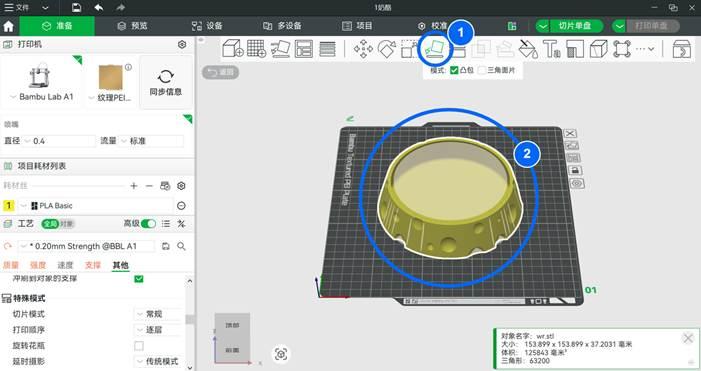701x371 pixels.
Task: Click the Auto orient toolbar icon
Action: (280, 48)
